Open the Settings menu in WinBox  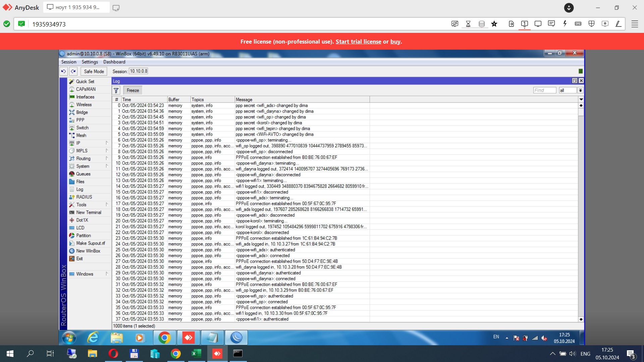90,62
